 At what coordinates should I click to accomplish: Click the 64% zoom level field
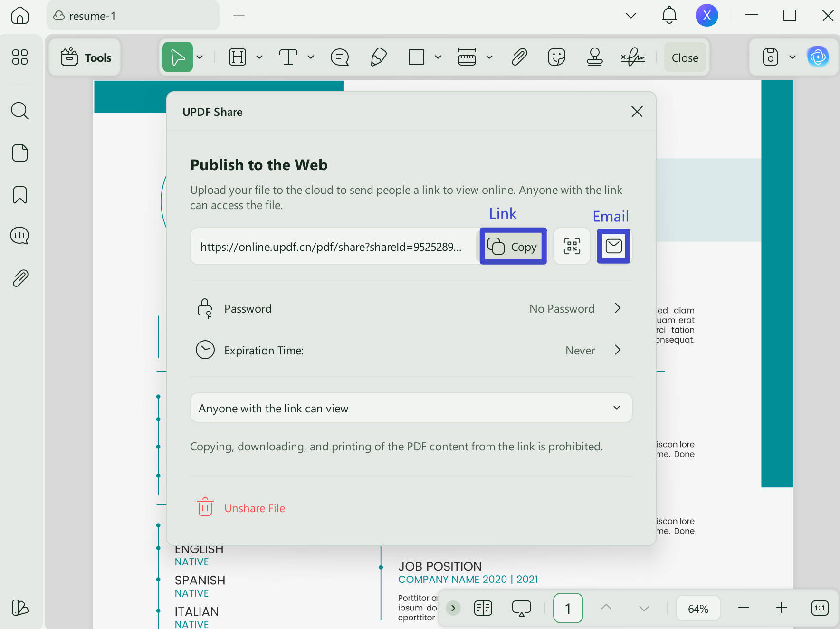[x=698, y=608]
